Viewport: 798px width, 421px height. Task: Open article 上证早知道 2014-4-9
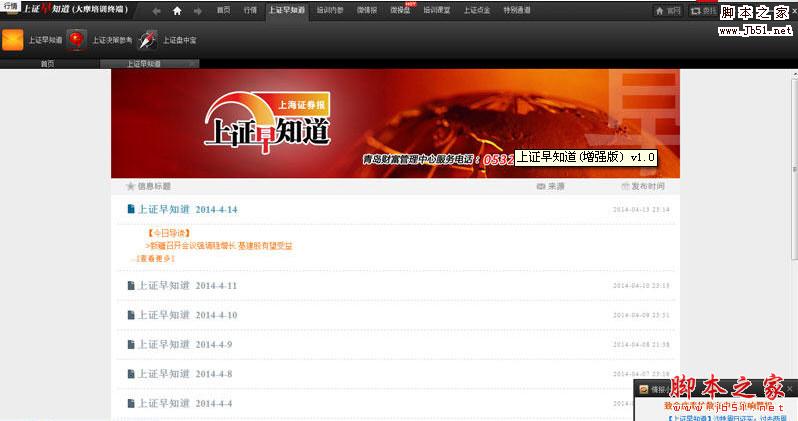coord(185,345)
